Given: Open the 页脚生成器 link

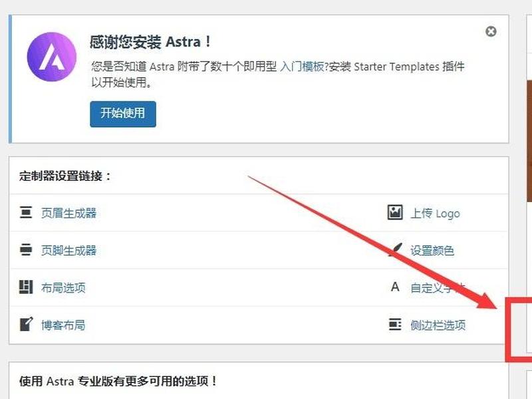Looking at the screenshot, I should coord(69,251).
